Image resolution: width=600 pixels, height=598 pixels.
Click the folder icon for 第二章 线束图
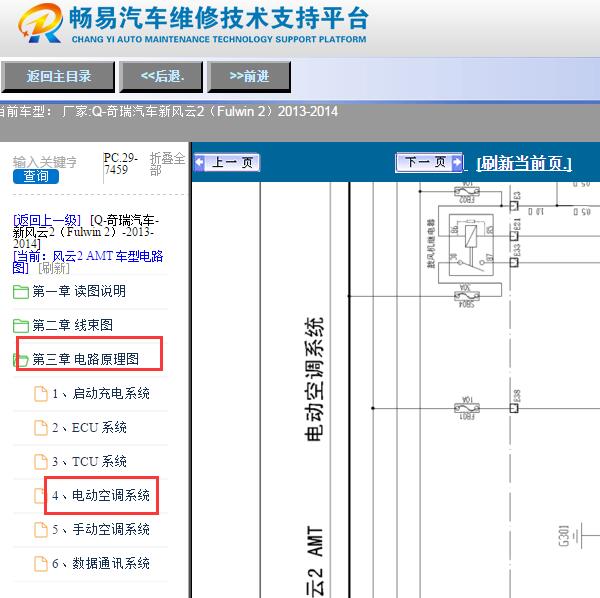click(21, 326)
